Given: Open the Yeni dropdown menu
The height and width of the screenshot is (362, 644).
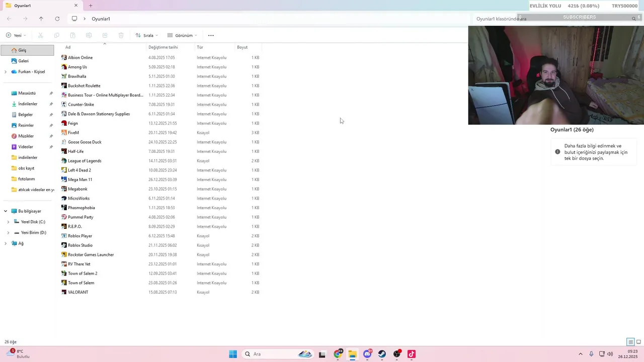Looking at the screenshot, I should pyautogui.click(x=16, y=35).
